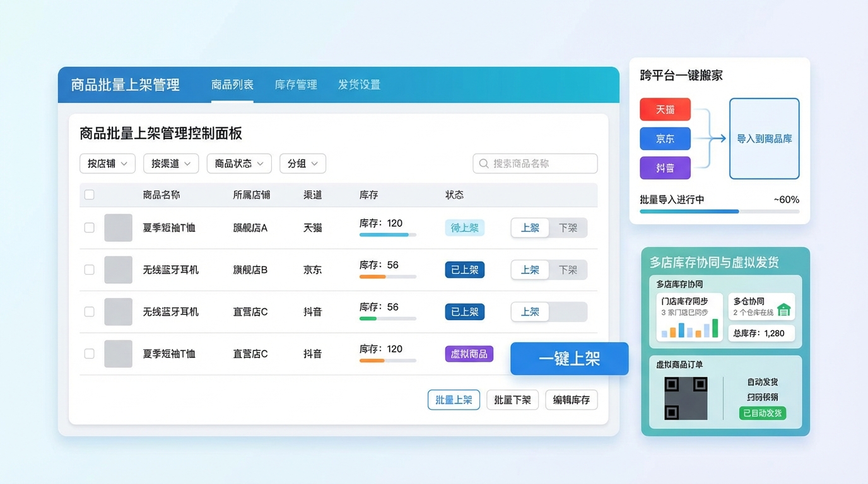Click the arrow pointing to 导入到商品库
Screen dimensions: 868x484
pyautogui.click(x=717, y=139)
